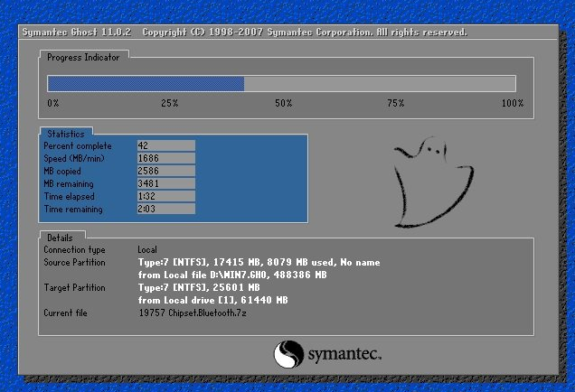575x392 pixels.
Task: Click the Symantec Corporation copyright text
Action: [x=305, y=33]
